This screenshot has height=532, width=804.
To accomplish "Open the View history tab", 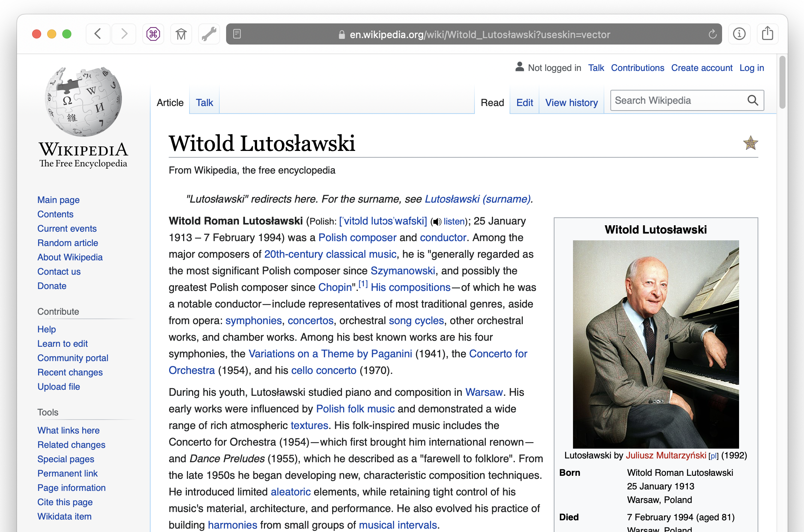I will [x=571, y=103].
